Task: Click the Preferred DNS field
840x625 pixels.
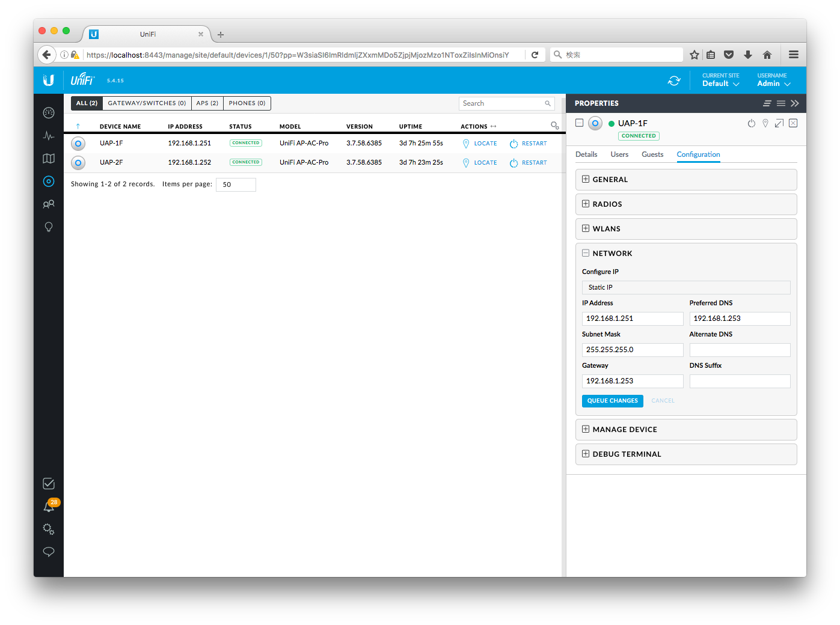Action: coord(740,319)
